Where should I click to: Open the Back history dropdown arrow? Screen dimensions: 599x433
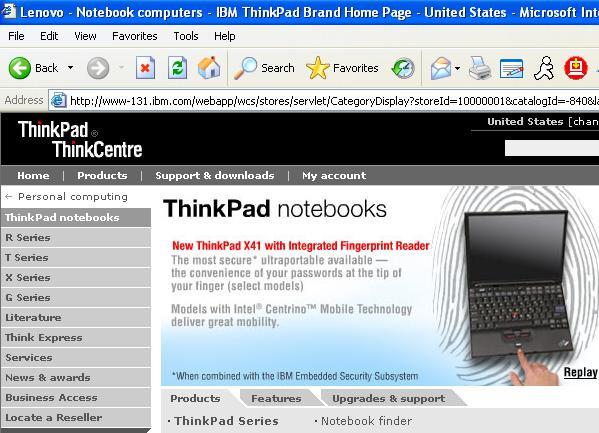(70, 68)
